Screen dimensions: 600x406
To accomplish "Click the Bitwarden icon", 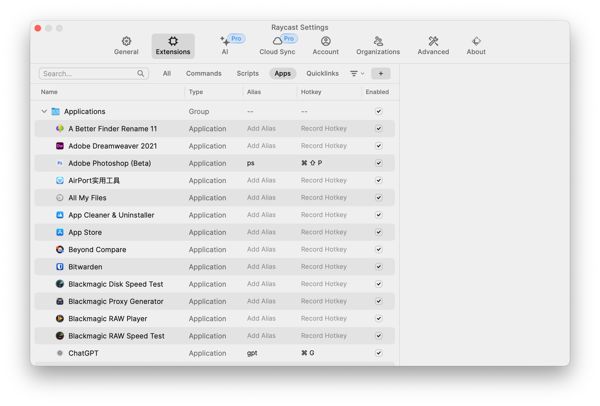I will 60,267.
